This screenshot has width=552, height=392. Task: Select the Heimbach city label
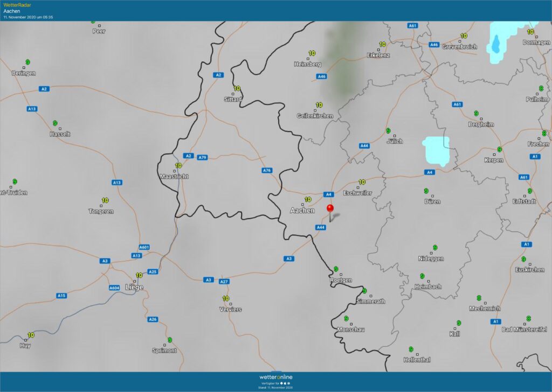(x=428, y=286)
